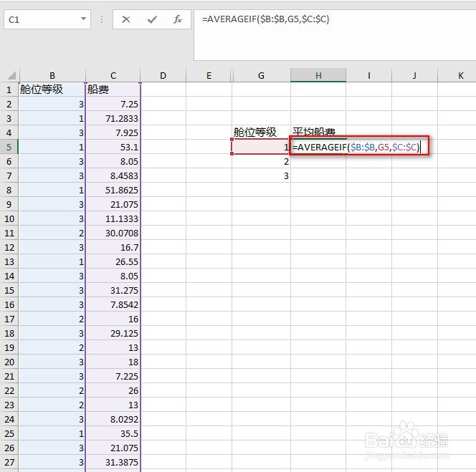Click cell C21 with value 7.225
The height and width of the screenshot is (472, 476).
point(113,376)
